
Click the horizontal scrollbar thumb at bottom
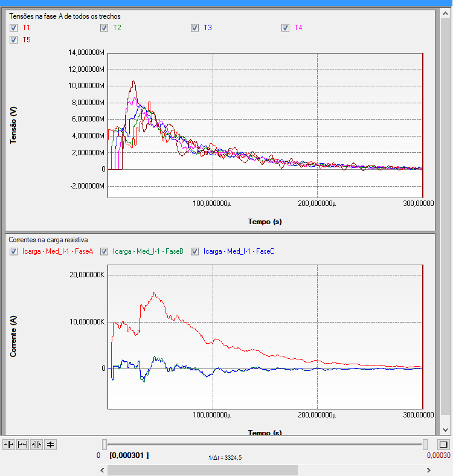point(202,470)
